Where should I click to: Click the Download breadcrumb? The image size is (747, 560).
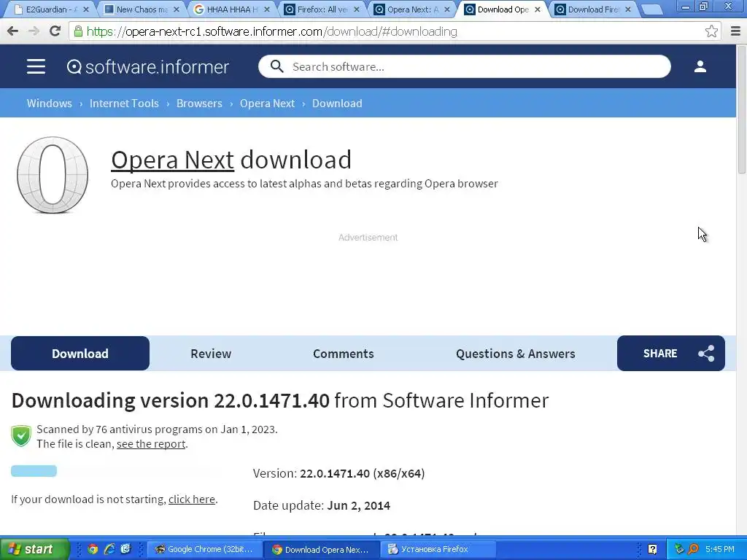pyautogui.click(x=337, y=104)
